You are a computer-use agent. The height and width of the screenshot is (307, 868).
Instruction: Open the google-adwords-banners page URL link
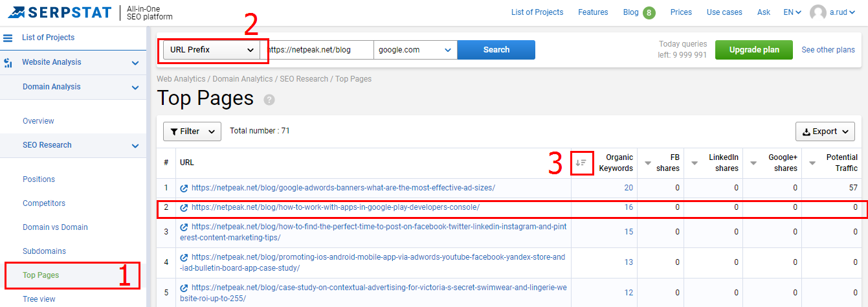pyautogui.click(x=343, y=188)
